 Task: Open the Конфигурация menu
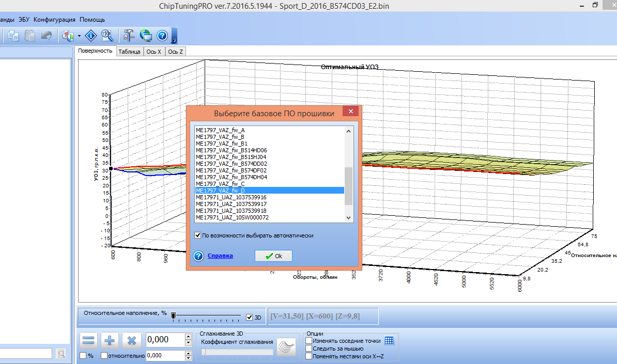tap(54, 19)
